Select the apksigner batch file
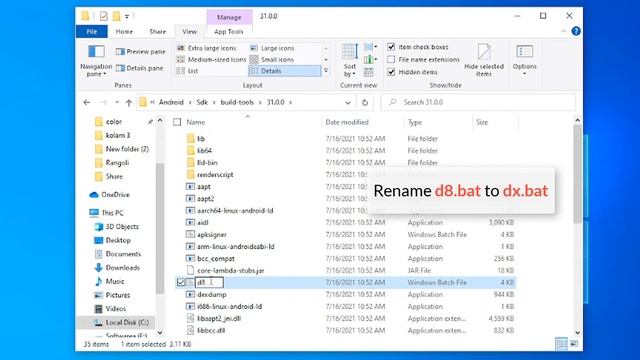Viewport: 640px width, 360px height. pos(345,235)
